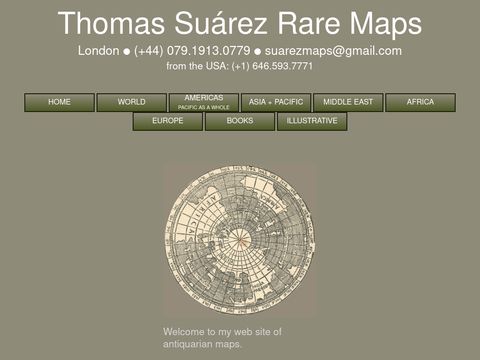480x360 pixels.
Task: Open the ILLUSTRATIVE section
Action: tap(312, 121)
